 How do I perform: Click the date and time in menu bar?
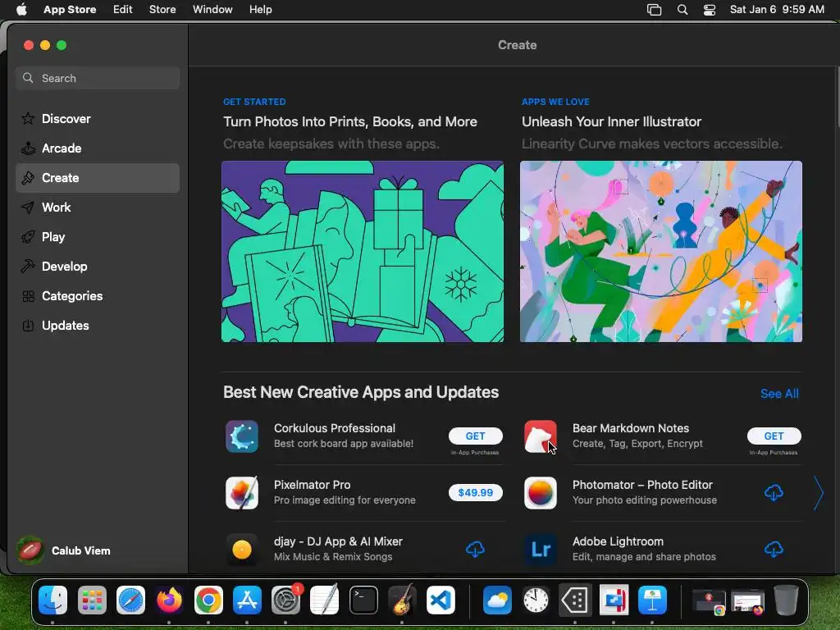[777, 10]
